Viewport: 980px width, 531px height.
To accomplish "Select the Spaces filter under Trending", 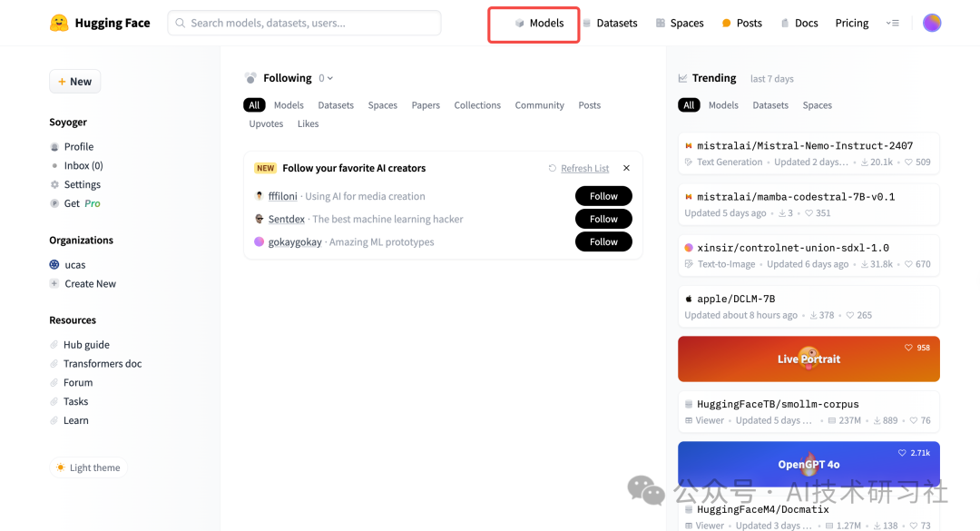I will coord(817,105).
